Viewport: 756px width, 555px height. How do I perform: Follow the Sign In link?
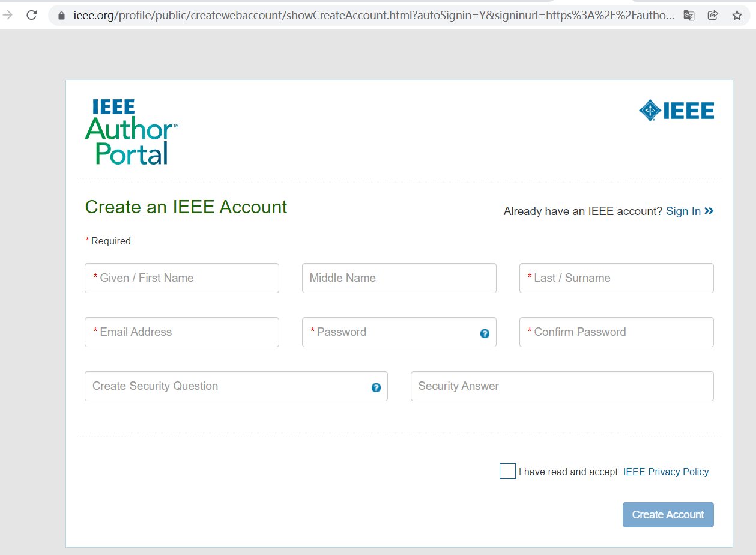pos(684,211)
